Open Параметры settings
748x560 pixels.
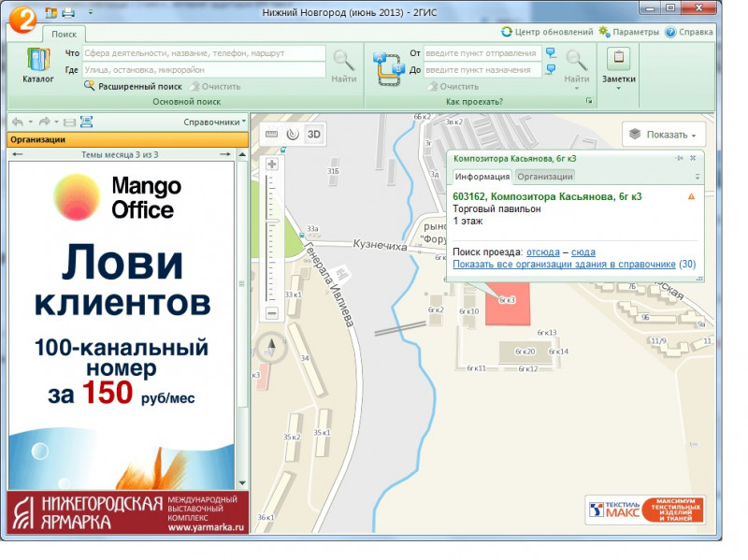click(x=629, y=32)
